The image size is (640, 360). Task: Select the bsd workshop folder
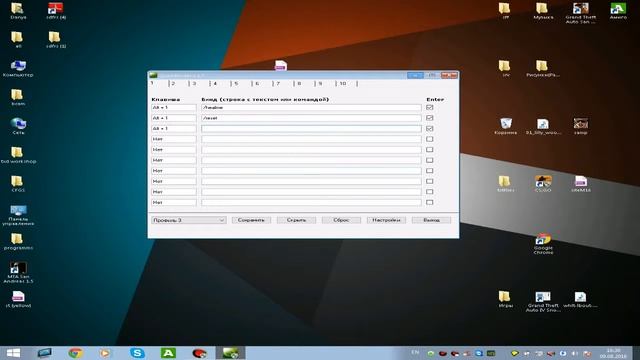click(18, 155)
